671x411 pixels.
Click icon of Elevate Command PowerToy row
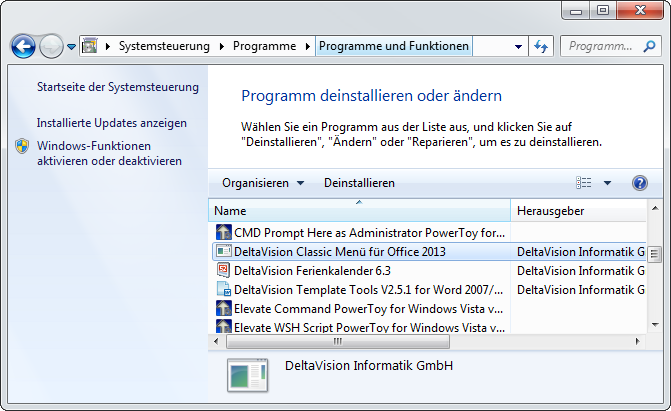pos(224,308)
